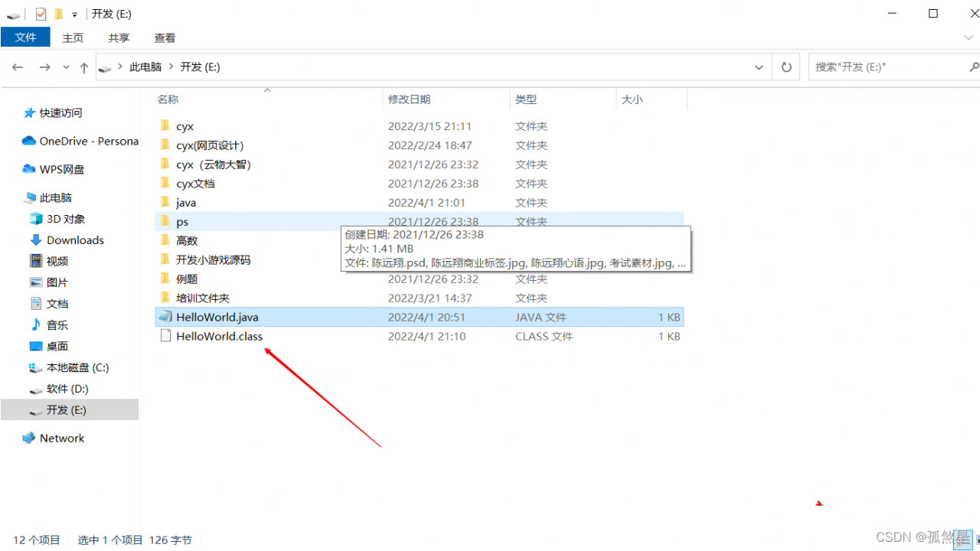The image size is (980, 551).
Task: Go back with the Back arrow
Action: click(x=18, y=67)
